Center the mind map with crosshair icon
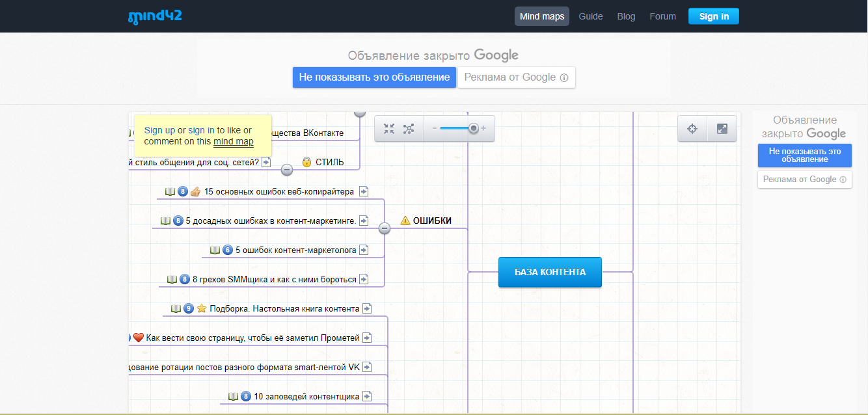This screenshot has width=868, height=415. (692, 129)
